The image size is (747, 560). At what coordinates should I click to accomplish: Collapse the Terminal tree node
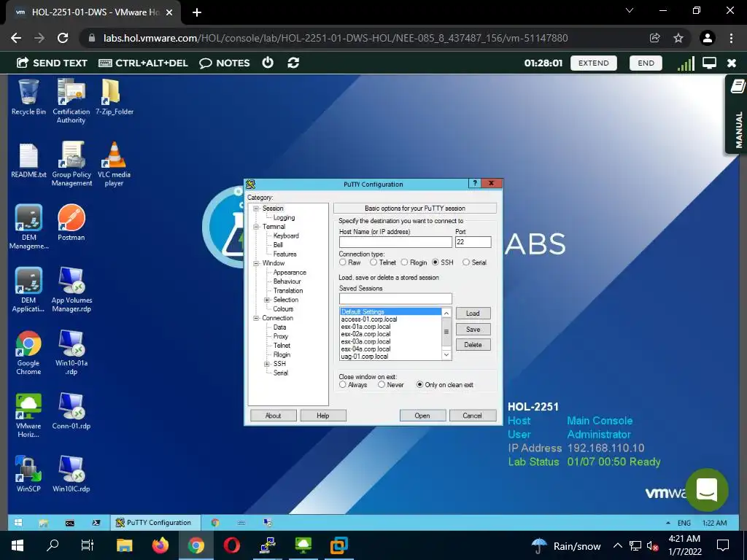coord(256,227)
